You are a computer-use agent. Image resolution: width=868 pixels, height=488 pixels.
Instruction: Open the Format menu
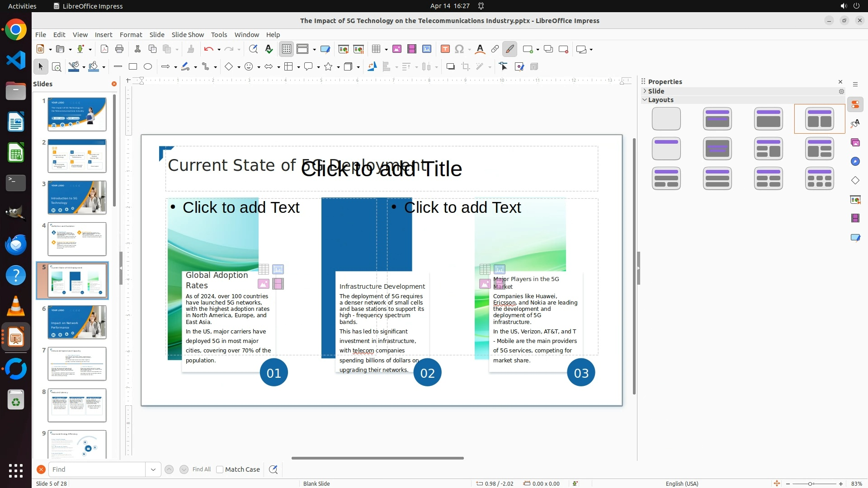(131, 35)
